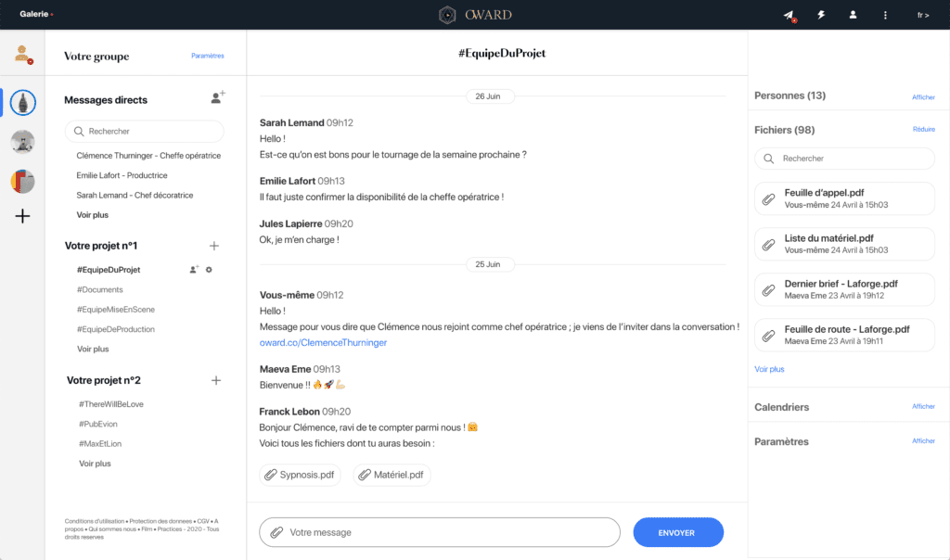950x560 pixels.
Task: Expand Voir plus under projet n°1
Action: (x=93, y=350)
